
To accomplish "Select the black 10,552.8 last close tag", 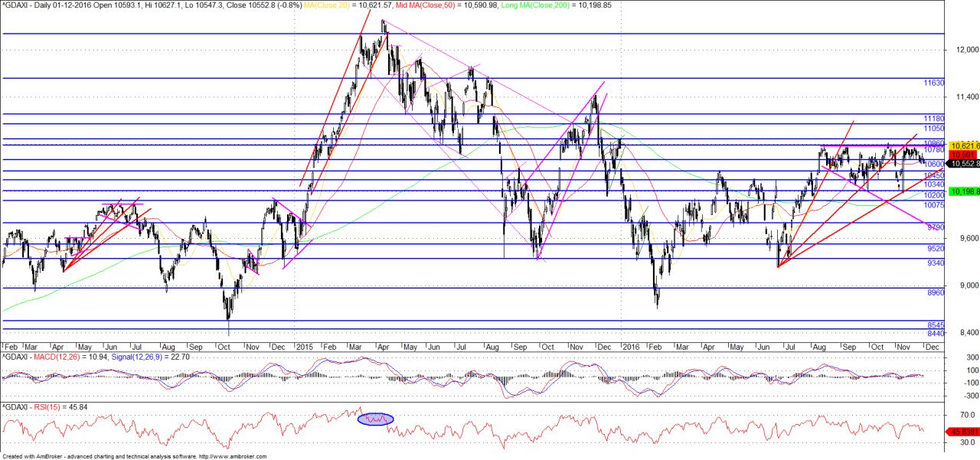I will 964,163.
